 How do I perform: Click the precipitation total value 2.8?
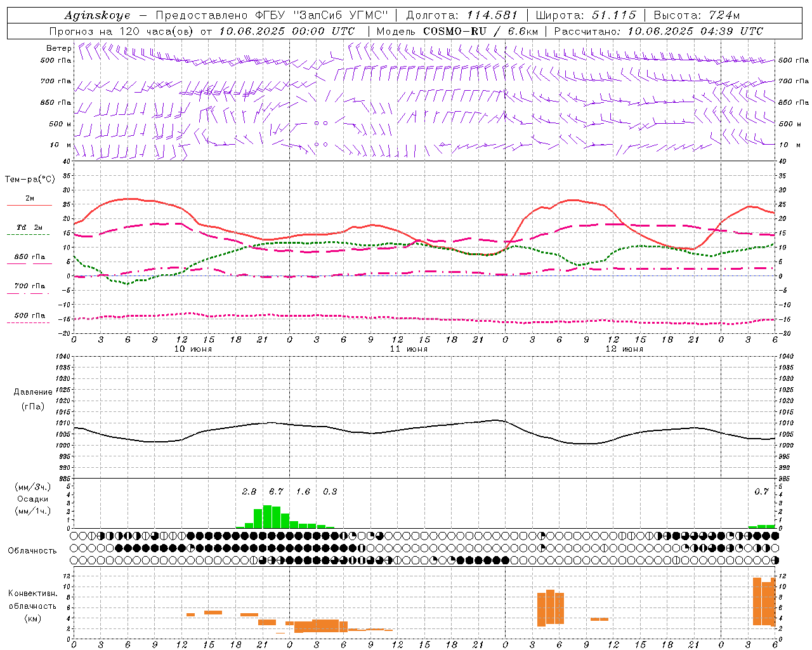[249, 492]
